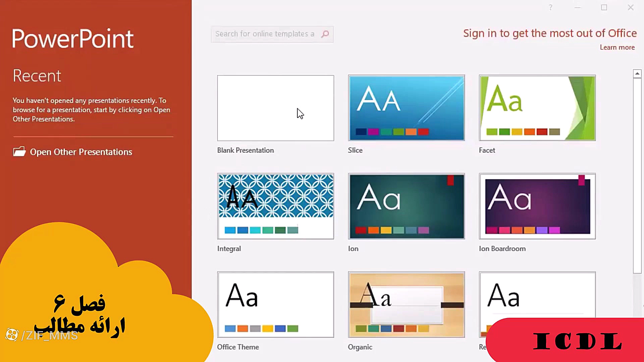
Task: Click Learn more link
Action: point(617,47)
